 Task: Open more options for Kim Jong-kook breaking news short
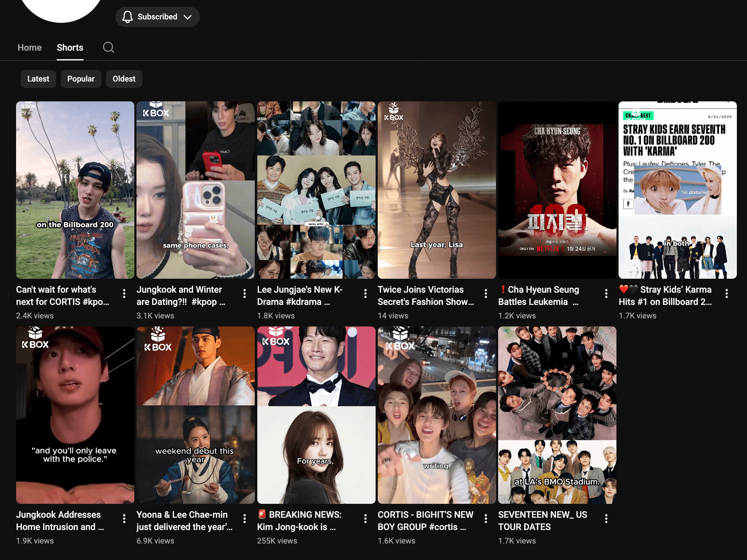[365, 519]
